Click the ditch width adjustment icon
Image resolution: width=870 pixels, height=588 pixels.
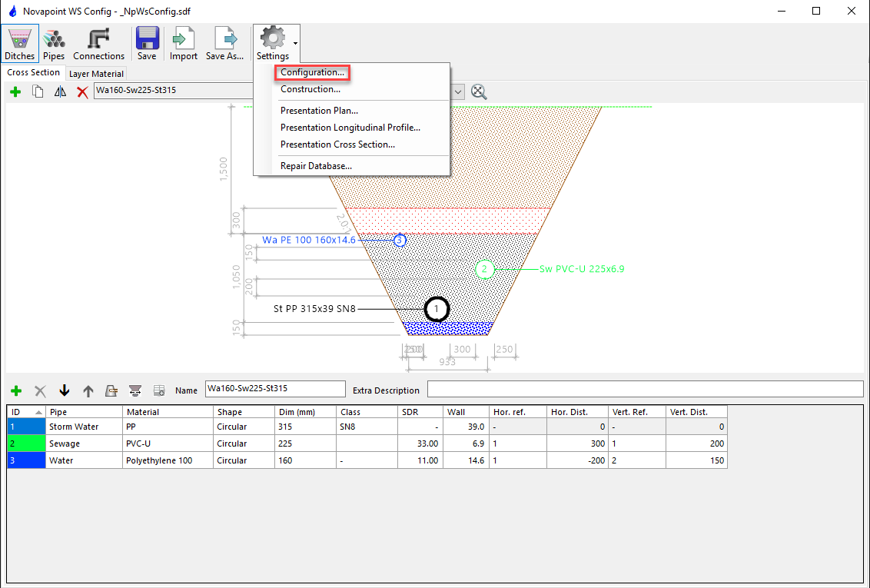click(134, 391)
